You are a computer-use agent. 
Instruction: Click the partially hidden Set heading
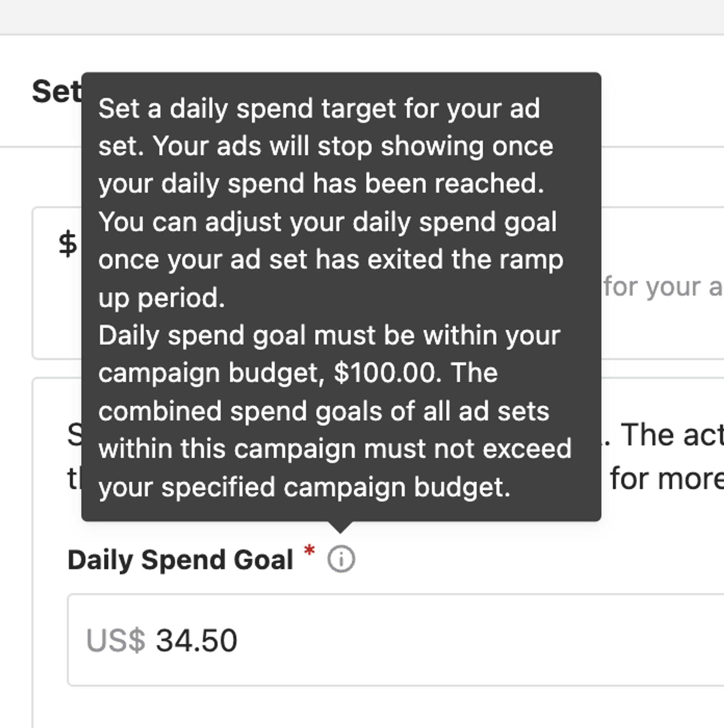pyautogui.click(x=56, y=92)
